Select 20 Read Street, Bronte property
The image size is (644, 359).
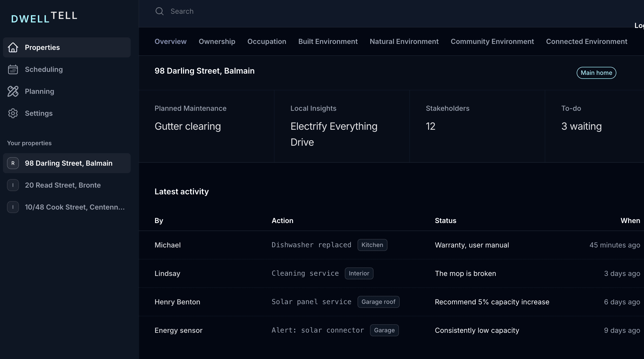pos(63,185)
